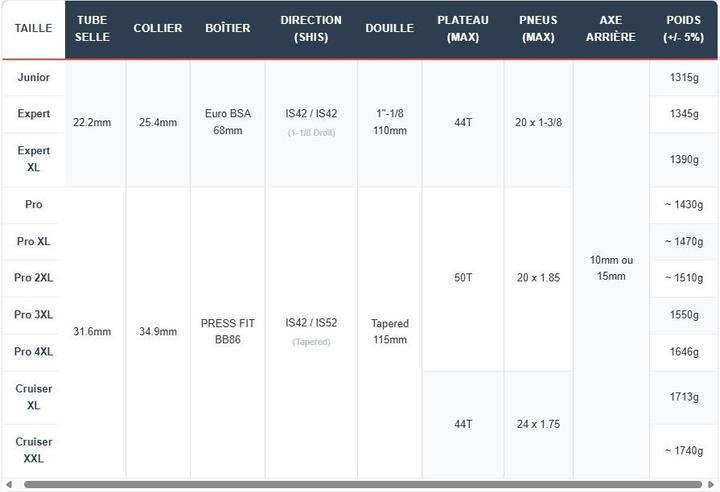The height and width of the screenshot is (492, 720).
Task: Click the 50T plateau max cell
Action: (x=463, y=278)
